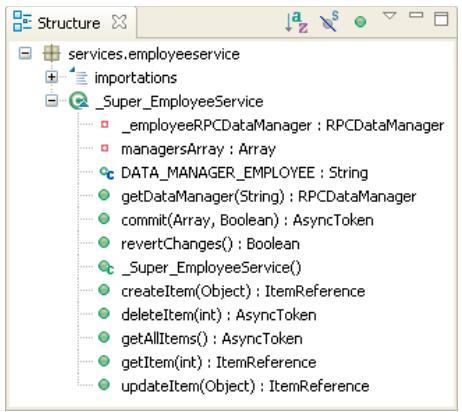Minimize the Structure panel
The width and height of the screenshot is (462, 412).
pyautogui.click(x=416, y=15)
